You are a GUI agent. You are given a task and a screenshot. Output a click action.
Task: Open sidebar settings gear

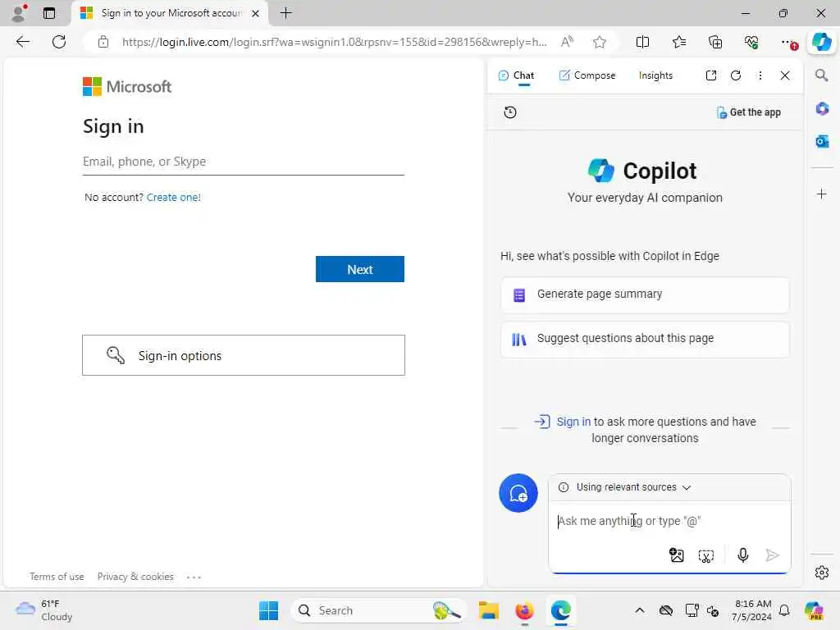point(822,572)
